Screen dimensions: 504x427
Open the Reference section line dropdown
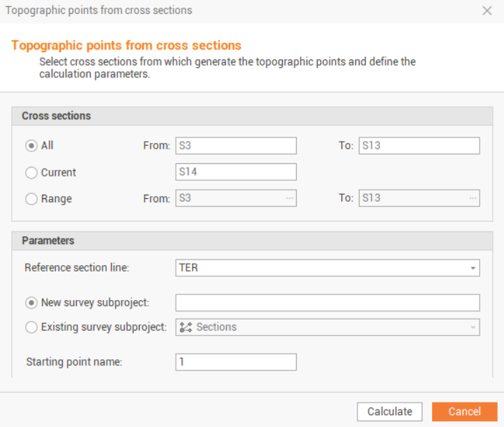coord(473,268)
